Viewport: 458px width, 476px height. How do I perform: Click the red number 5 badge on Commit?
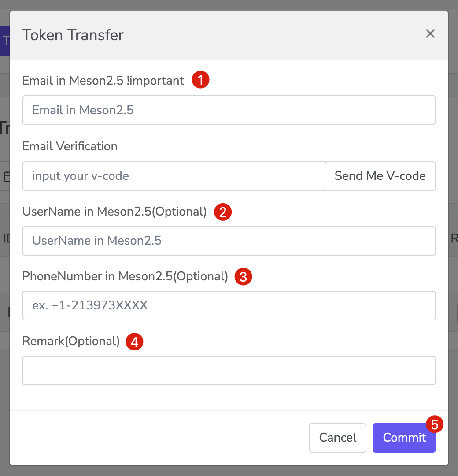pos(435,424)
